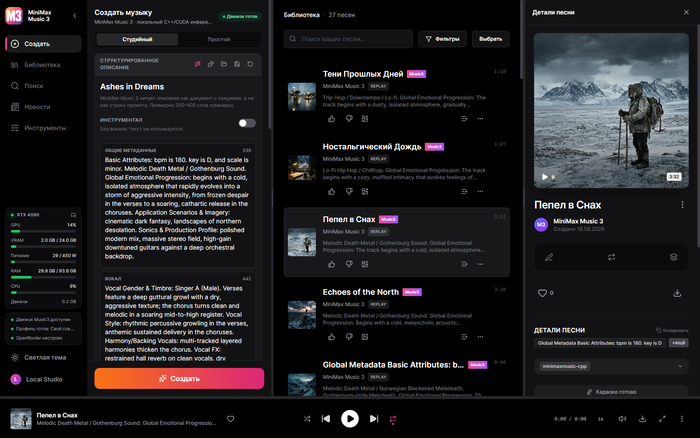Click the edit pencil icon in song details
The image size is (700, 438).
tap(549, 257)
